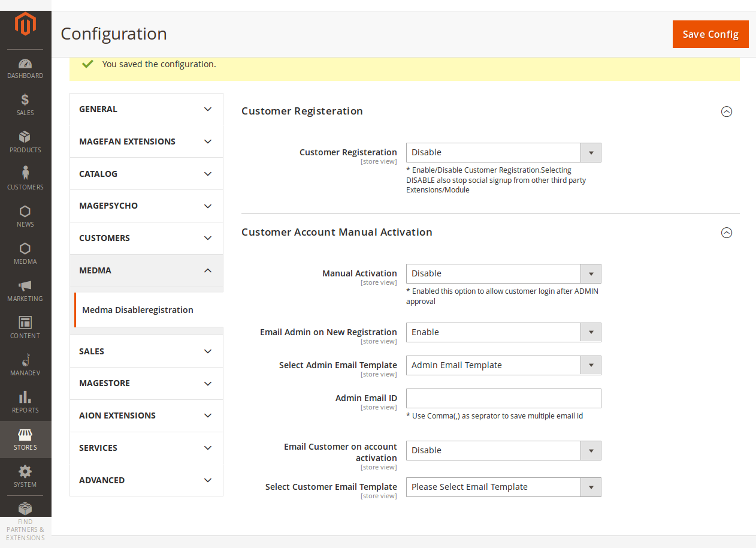The height and width of the screenshot is (548, 756).
Task: Open the Content layout icon
Action: click(25, 323)
